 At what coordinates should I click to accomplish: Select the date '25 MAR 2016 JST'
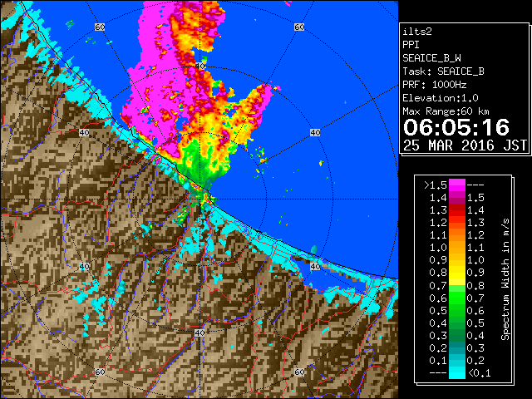(465, 145)
